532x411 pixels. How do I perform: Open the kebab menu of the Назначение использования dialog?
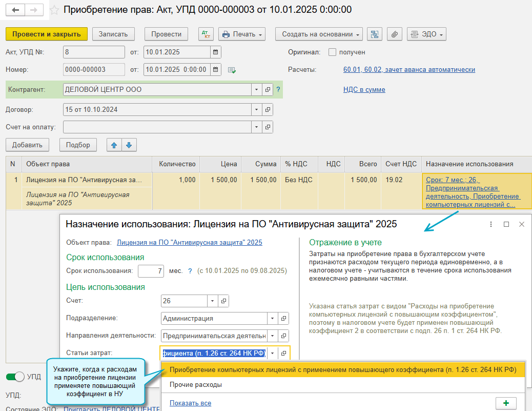[x=491, y=224]
